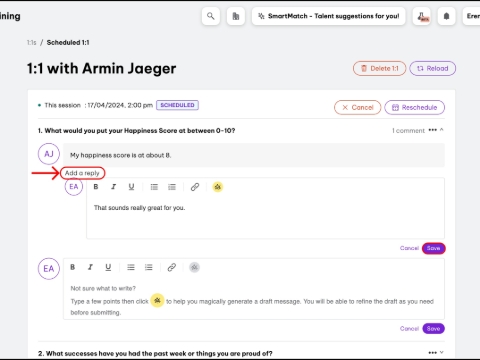Click the organization building icon
Viewport: 480px width, 360px height.
tap(236, 16)
